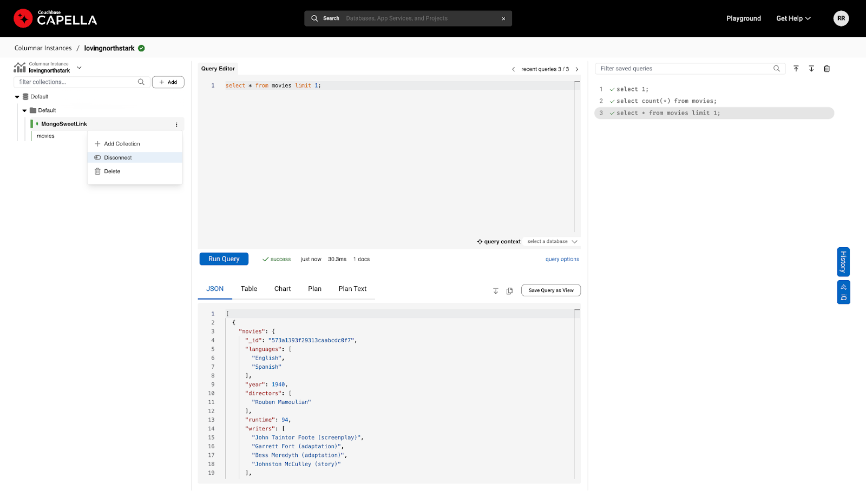
Task: Open the Plan Text results view
Action: tap(352, 289)
